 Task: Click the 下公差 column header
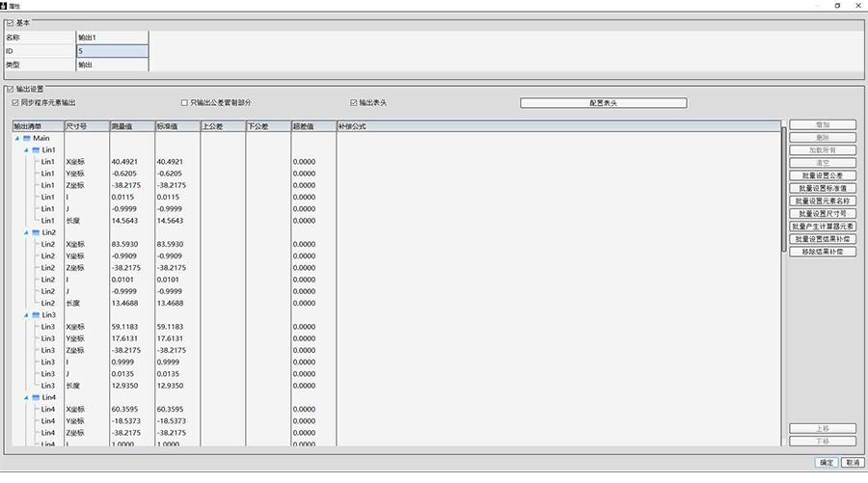tap(268, 126)
